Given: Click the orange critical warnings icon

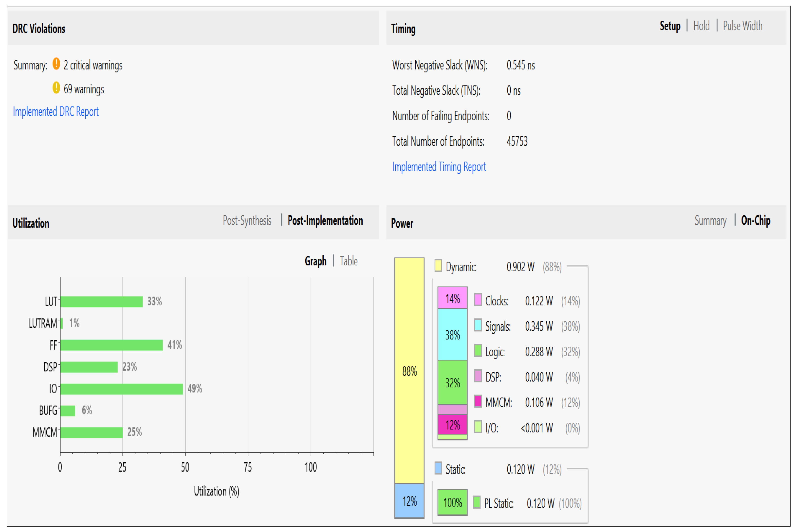Looking at the screenshot, I should (56, 64).
